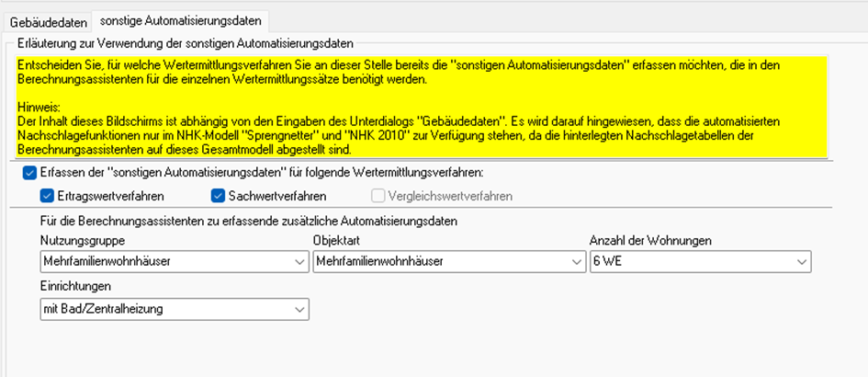The image size is (868, 377).
Task: Select the sonstige Automatisierungsdaten tab
Action: click(180, 20)
